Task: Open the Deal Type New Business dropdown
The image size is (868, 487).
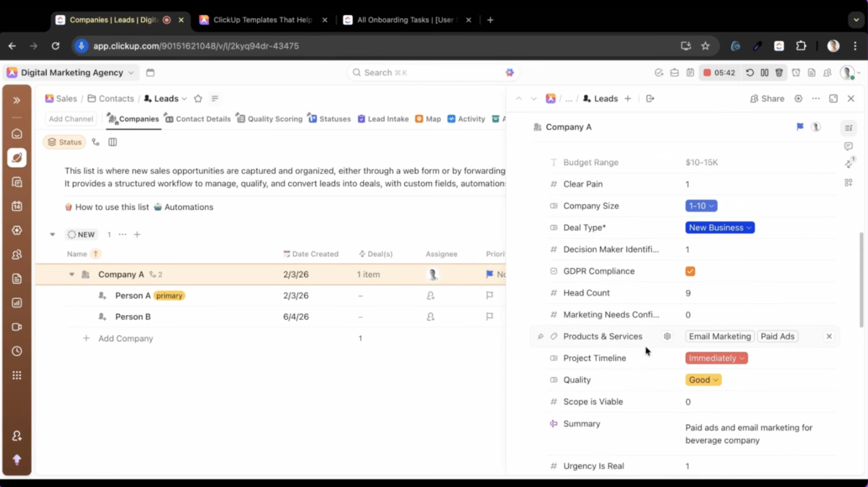Action: click(720, 228)
